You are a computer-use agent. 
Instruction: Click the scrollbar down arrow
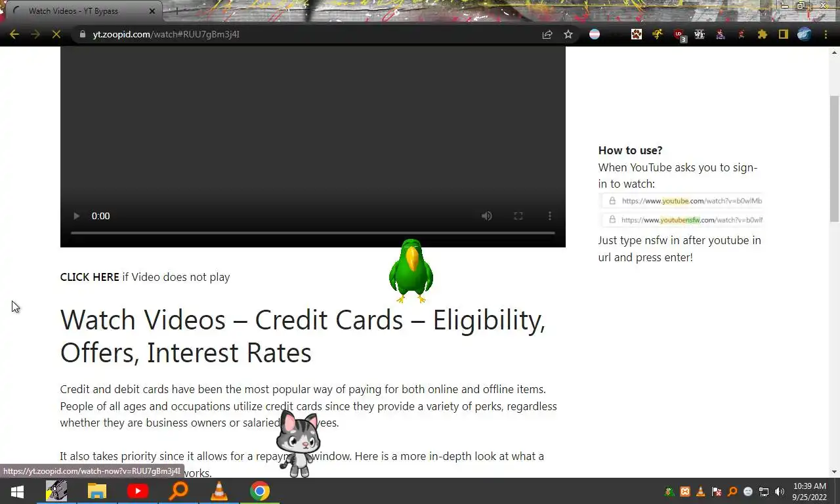(x=835, y=472)
